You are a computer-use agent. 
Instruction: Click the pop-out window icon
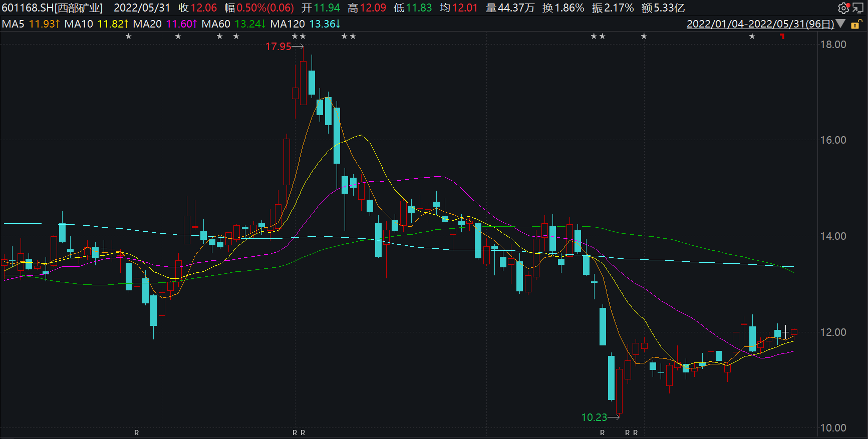[x=857, y=8]
